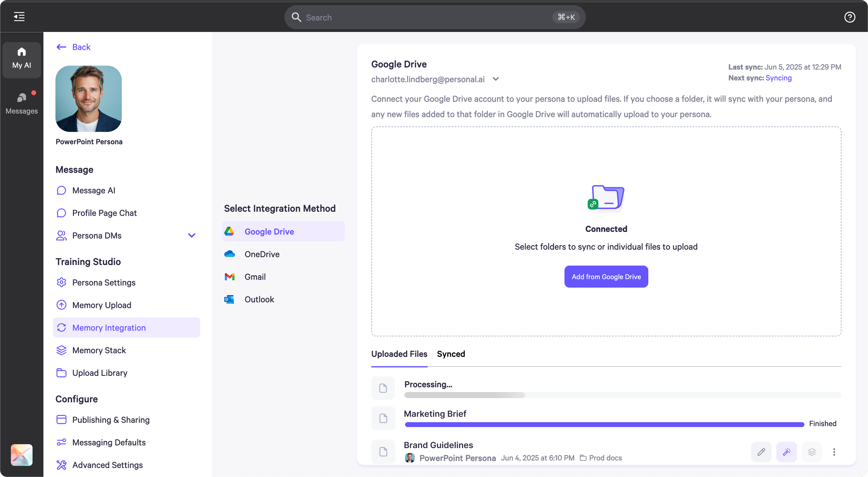Open the Upload Library folder icon

(61, 373)
